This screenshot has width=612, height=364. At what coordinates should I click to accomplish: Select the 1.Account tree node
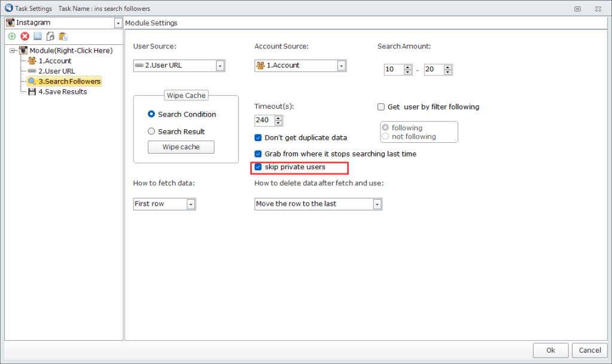tap(54, 61)
